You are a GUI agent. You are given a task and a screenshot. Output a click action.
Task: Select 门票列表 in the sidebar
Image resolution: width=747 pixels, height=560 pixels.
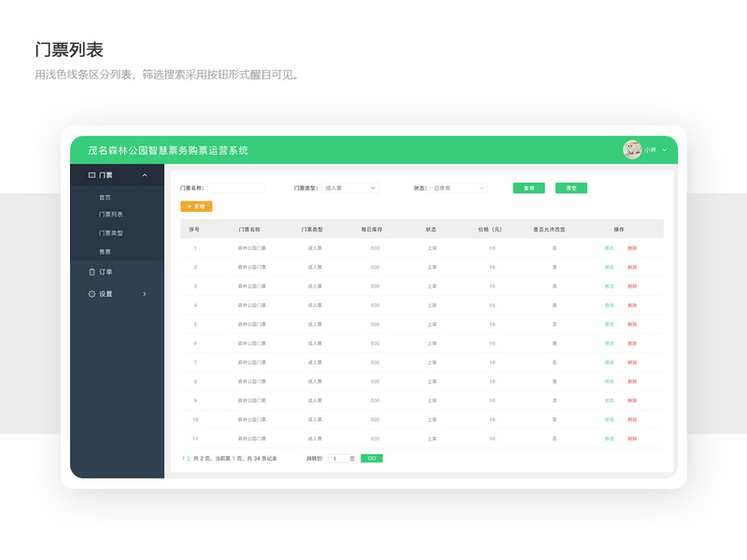(x=111, y=215)
